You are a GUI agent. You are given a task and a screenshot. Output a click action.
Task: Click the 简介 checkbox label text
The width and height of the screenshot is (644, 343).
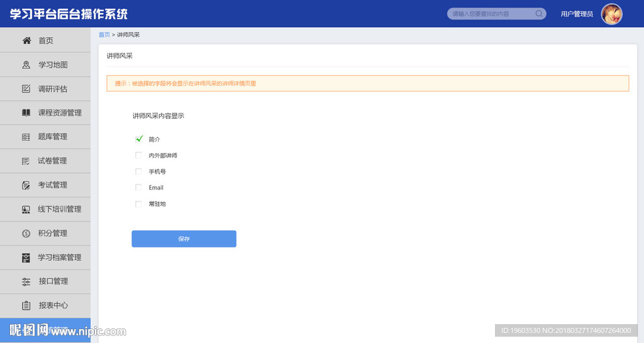(x=155, y=139)
